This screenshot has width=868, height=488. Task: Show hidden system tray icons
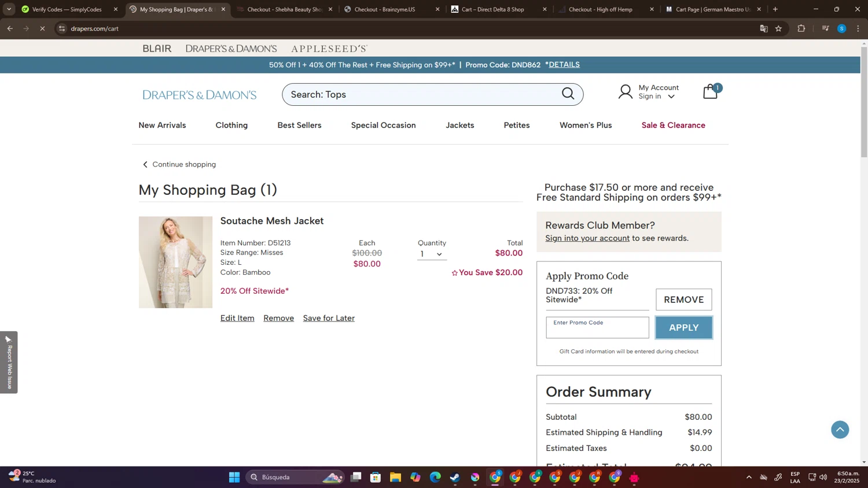coord(749,477)
